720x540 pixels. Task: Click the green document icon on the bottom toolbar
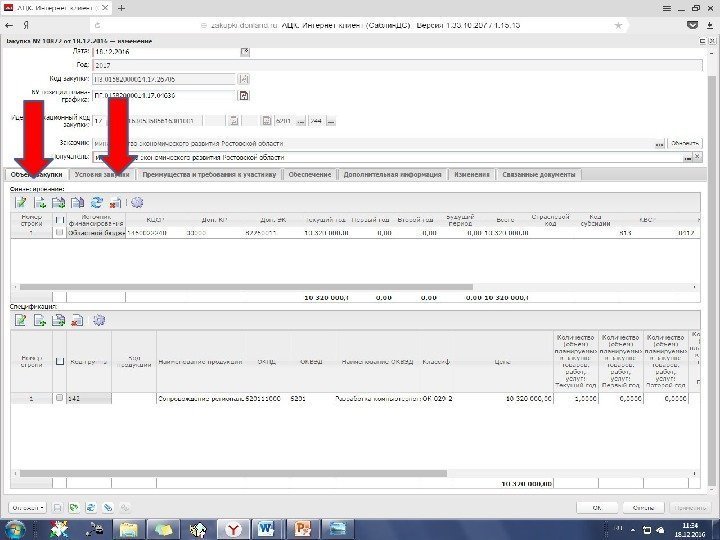[x=73, y=507]
